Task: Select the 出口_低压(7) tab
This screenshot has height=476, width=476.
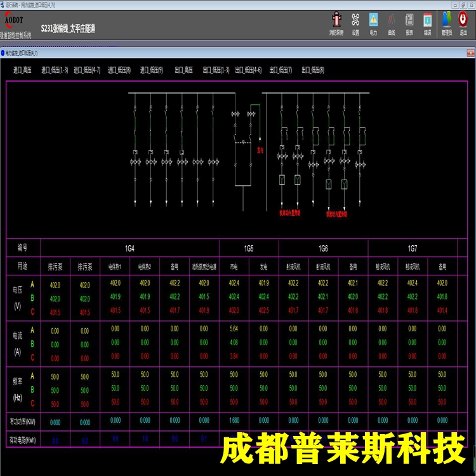Action: click(281, 70)
